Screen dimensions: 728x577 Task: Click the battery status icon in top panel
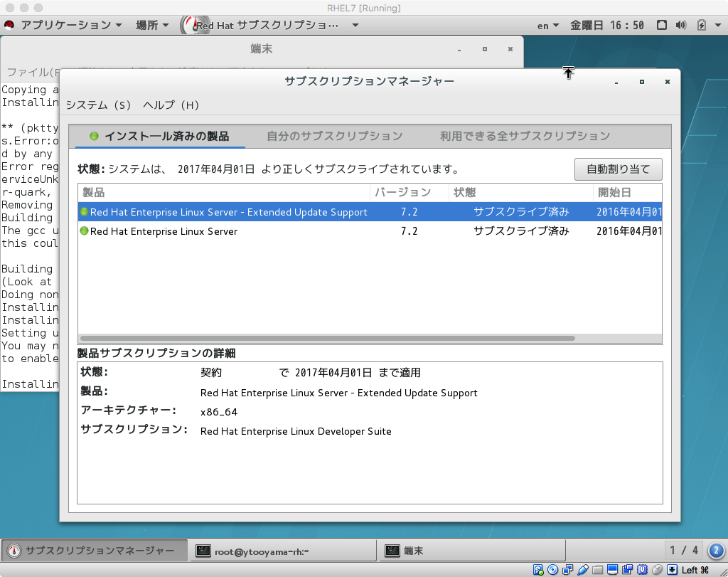pyautogui.click(x=702, y=25)
